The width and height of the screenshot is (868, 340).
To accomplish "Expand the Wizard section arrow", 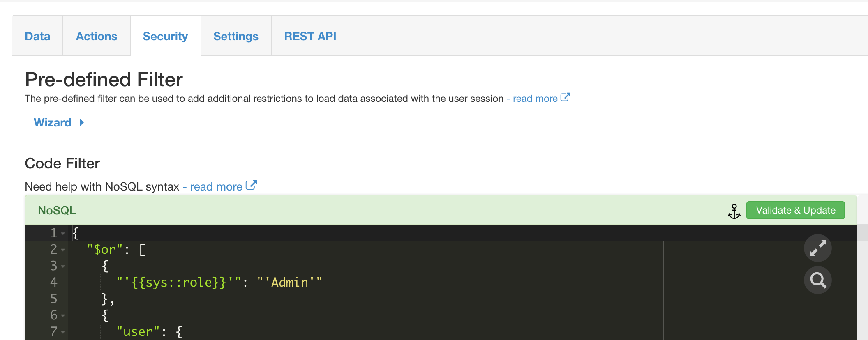I will tap(82, 122).
